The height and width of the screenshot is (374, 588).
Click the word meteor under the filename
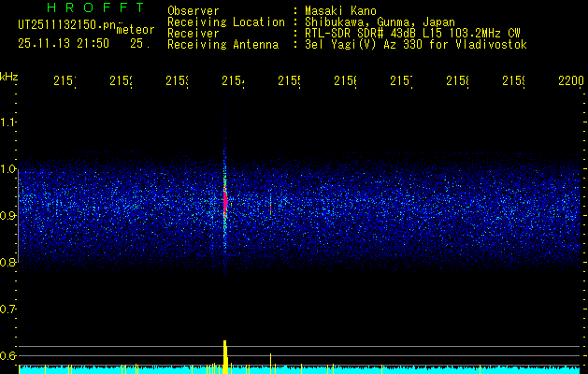[x=136, y=30]
